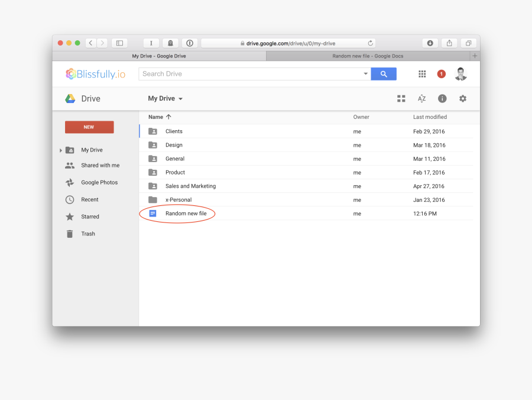This screenshot has width=532, height=400.
Task: Click the info panel icon
Action: pos(442,98)
